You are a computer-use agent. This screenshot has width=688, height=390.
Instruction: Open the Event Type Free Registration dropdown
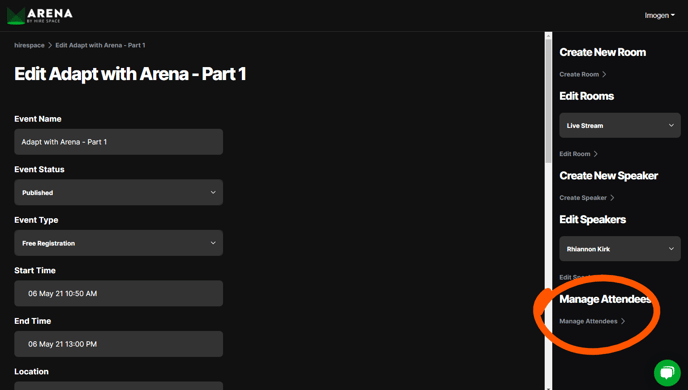pyautogui.click(x=118, y=243)
